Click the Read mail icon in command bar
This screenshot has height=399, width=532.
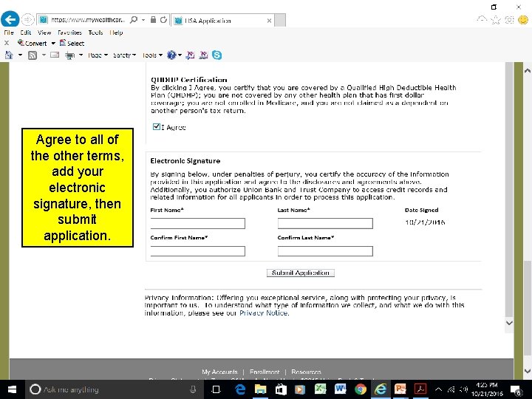[x=55, y=55]
